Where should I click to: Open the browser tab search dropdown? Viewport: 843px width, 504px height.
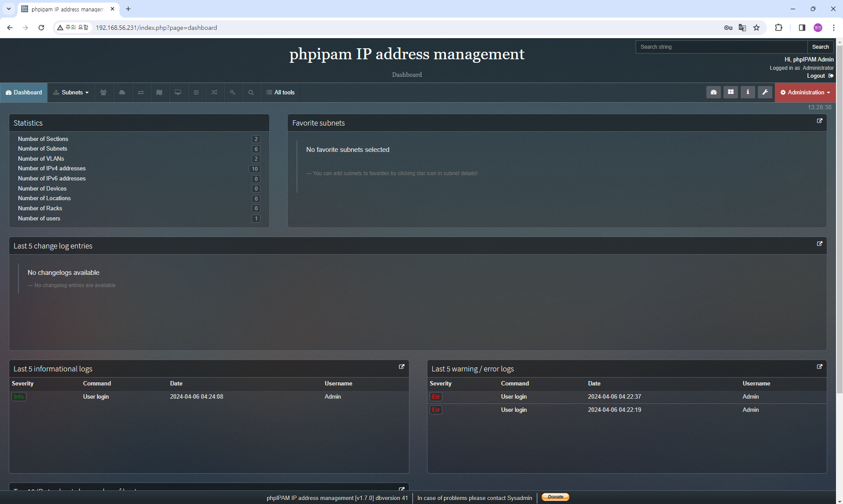(x=9, y=9)
